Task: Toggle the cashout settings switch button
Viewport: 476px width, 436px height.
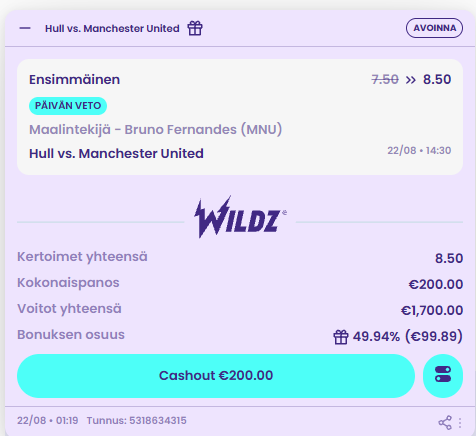Action: click(443, 376)
